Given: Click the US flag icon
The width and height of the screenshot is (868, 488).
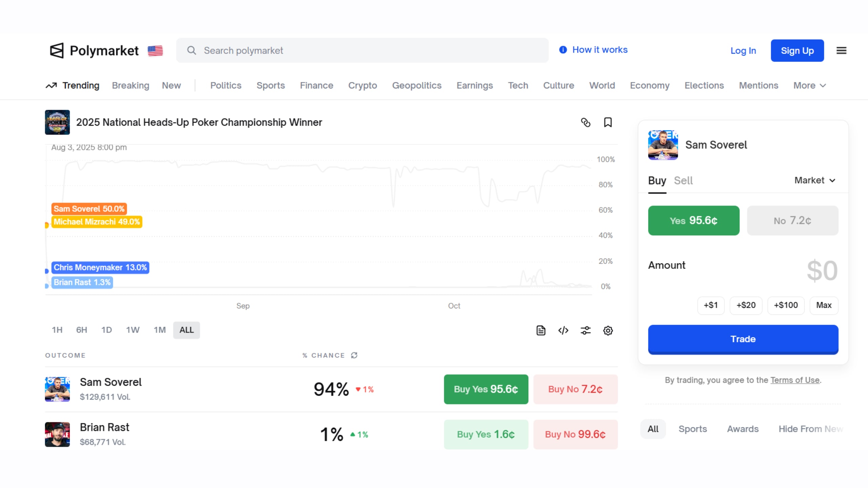Looking at the screenshot, I should (155, 50).
